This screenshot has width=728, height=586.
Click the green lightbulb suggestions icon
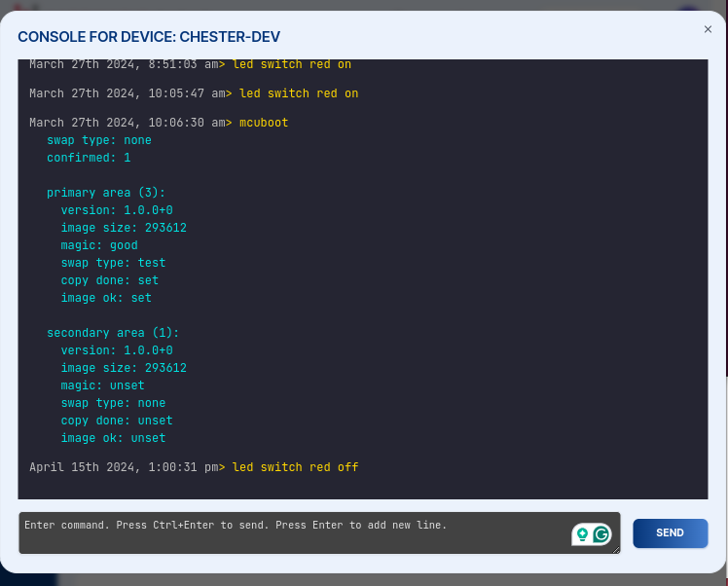pos(582,534)
